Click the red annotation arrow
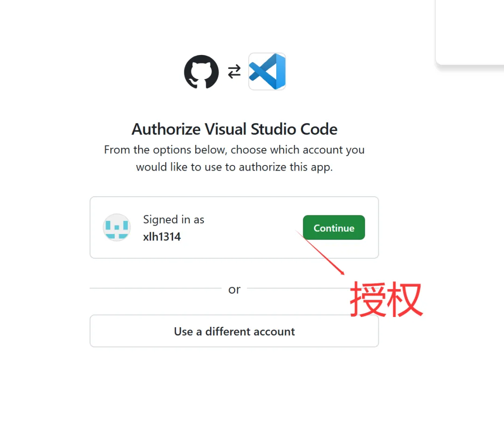 (x=320, y=252)
